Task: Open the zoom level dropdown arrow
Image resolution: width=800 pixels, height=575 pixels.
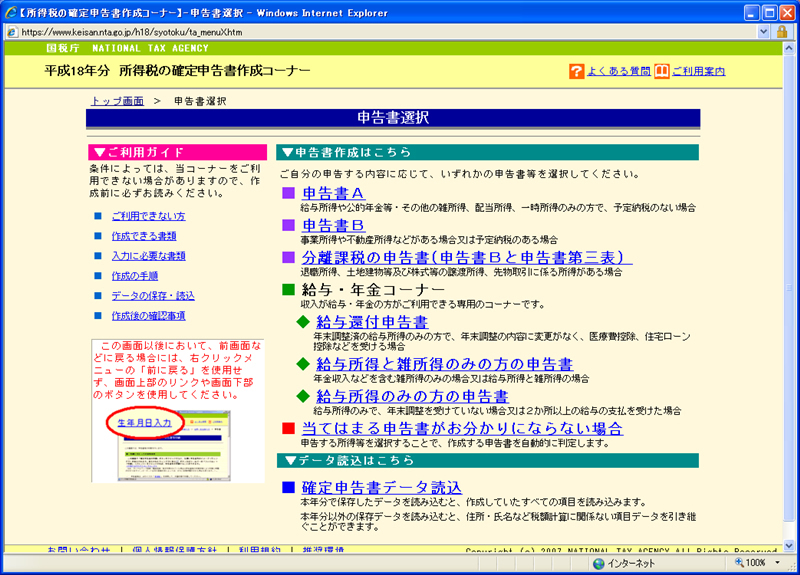Action: (776, 563)
